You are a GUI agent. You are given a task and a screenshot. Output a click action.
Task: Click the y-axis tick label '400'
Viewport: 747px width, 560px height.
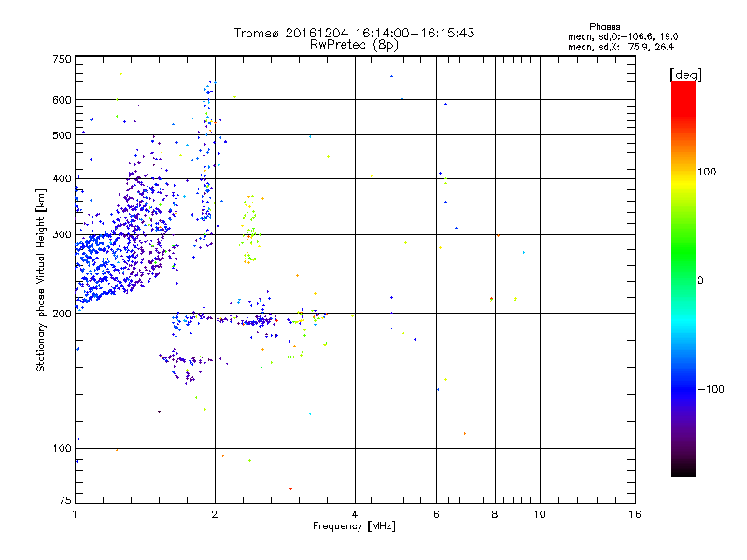pyautogui.click(x=62, y=178)
